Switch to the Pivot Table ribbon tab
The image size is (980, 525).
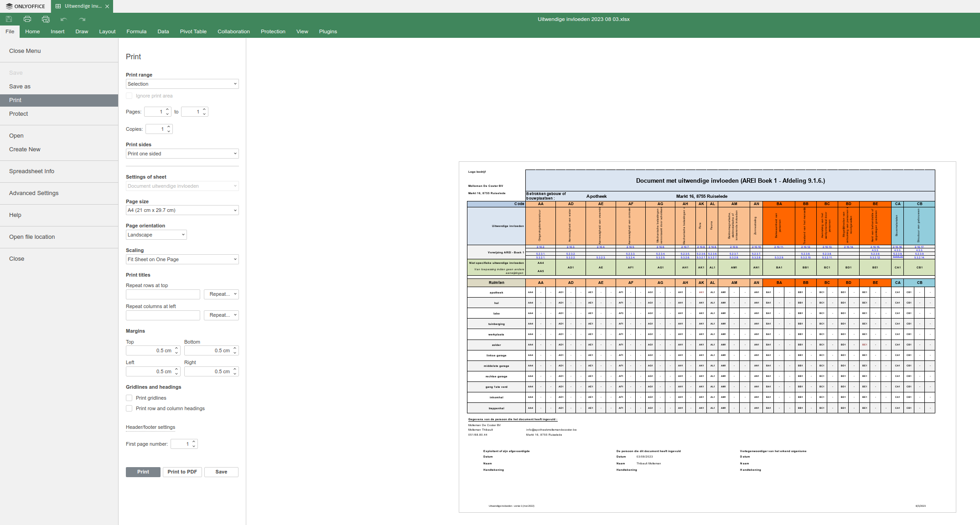193,31
